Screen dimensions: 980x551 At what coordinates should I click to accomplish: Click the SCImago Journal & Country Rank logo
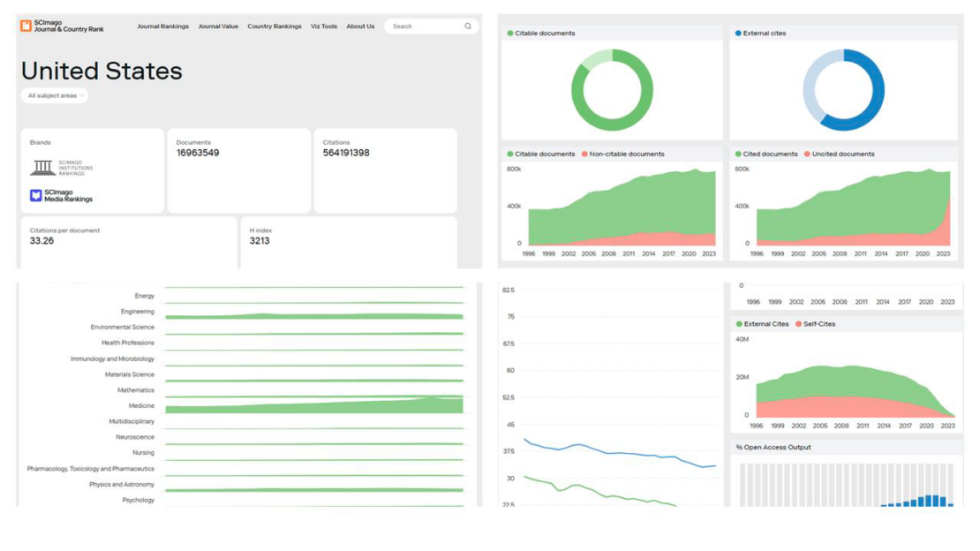[x=62, y=26]
